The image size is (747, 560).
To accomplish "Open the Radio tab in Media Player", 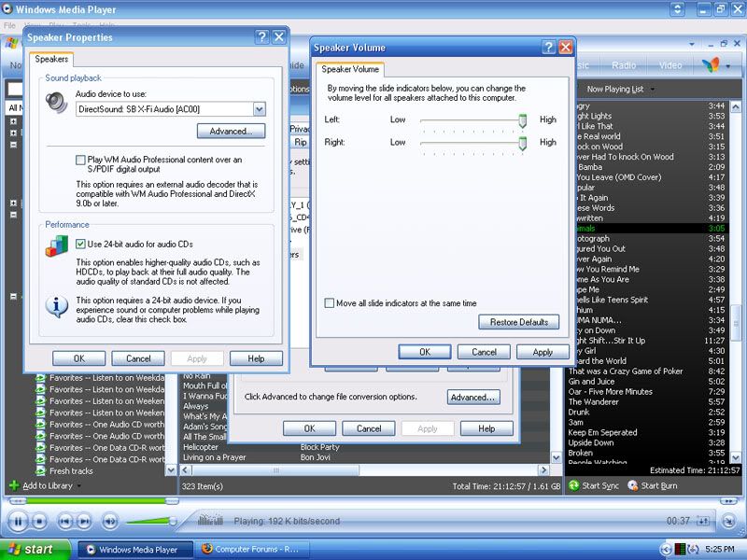I will [624, 65].
